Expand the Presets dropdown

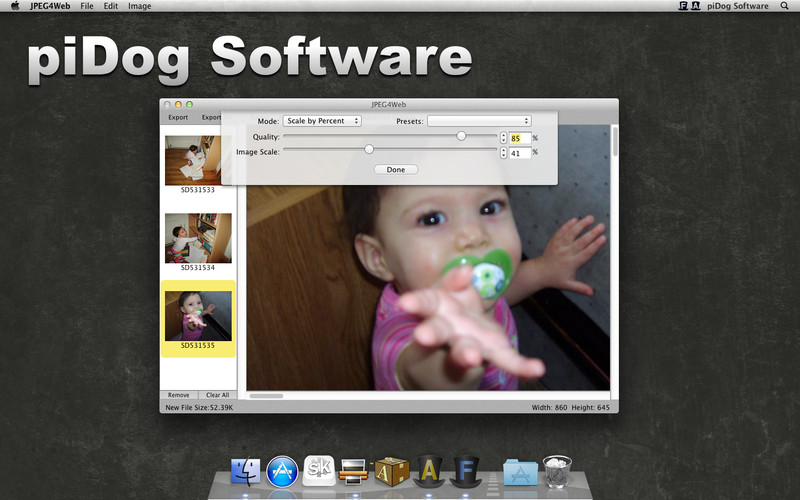tap(478, 121)
